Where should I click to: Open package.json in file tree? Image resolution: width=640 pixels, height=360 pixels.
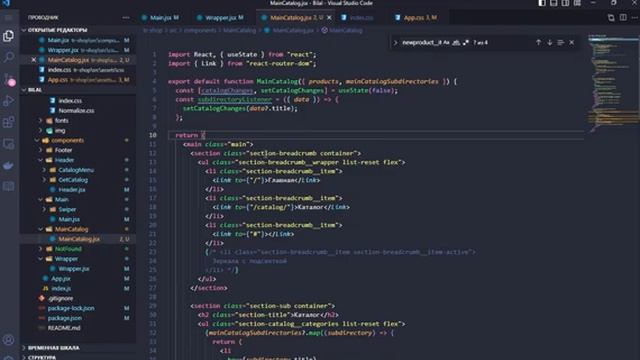click(x=64, y=318)
